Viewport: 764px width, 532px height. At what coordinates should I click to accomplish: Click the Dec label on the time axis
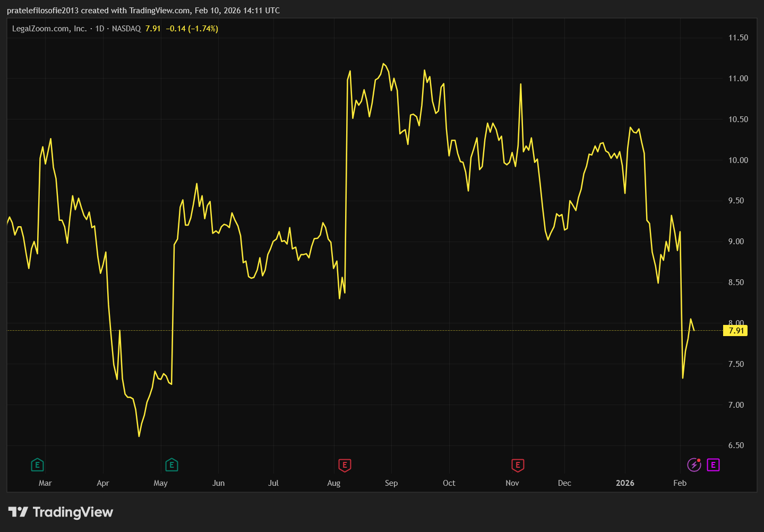(x=564, y=483)
